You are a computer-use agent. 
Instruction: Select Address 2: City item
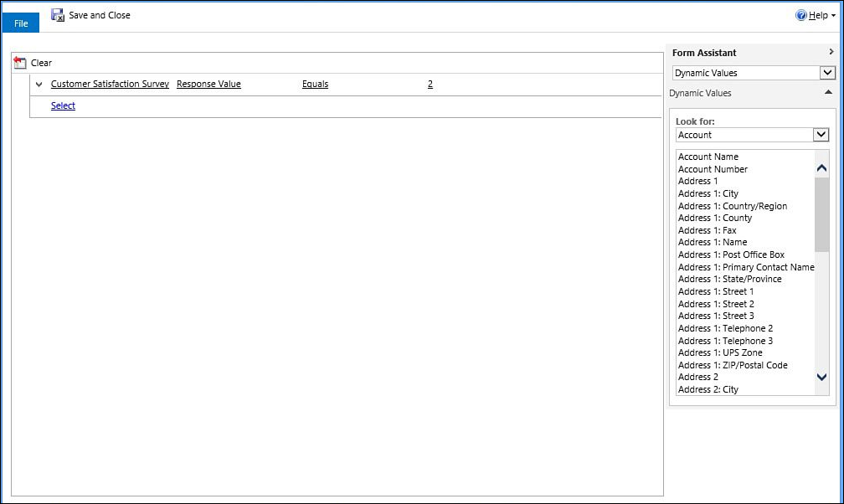708,389
